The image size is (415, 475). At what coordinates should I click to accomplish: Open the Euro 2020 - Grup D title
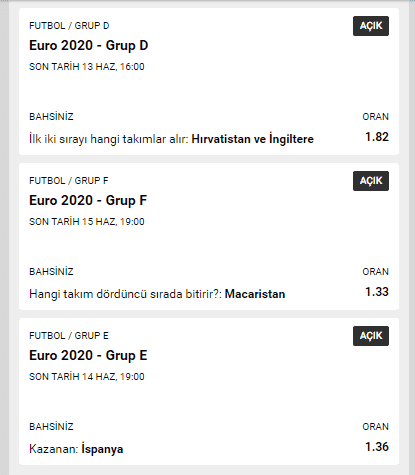(89, 46)
